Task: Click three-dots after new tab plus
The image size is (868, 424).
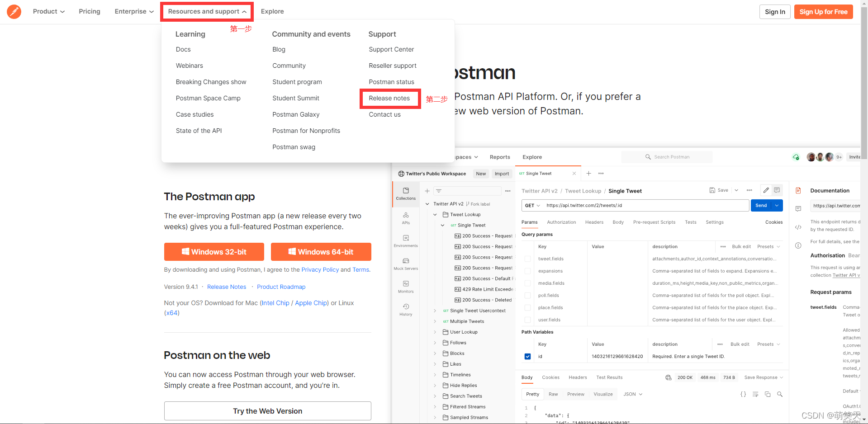Action: [x=601, y=174]
